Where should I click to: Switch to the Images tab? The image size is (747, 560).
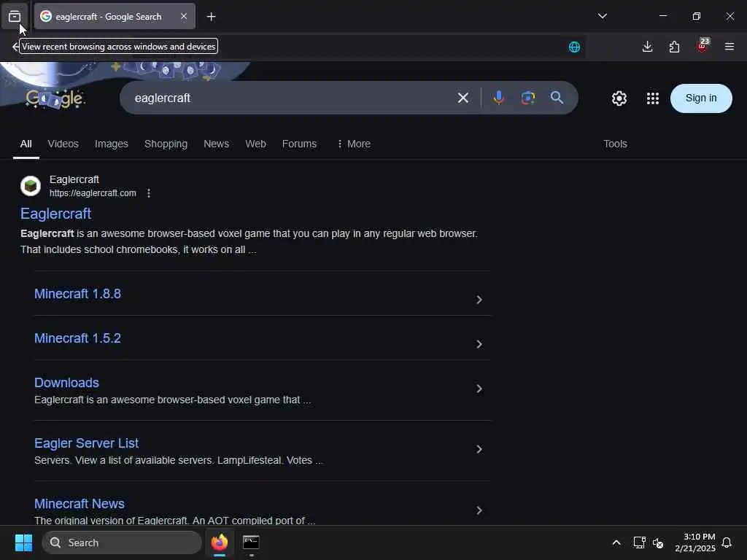pos(112,144)
